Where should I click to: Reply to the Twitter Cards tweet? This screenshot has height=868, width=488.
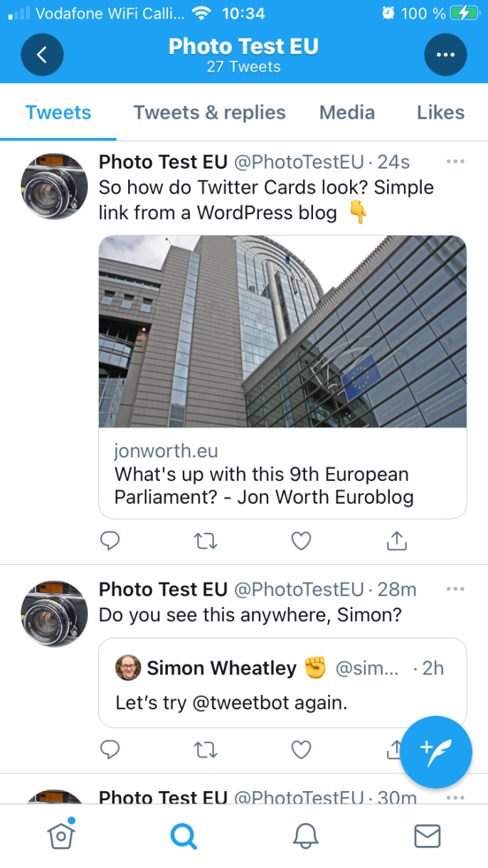[110, 541]
